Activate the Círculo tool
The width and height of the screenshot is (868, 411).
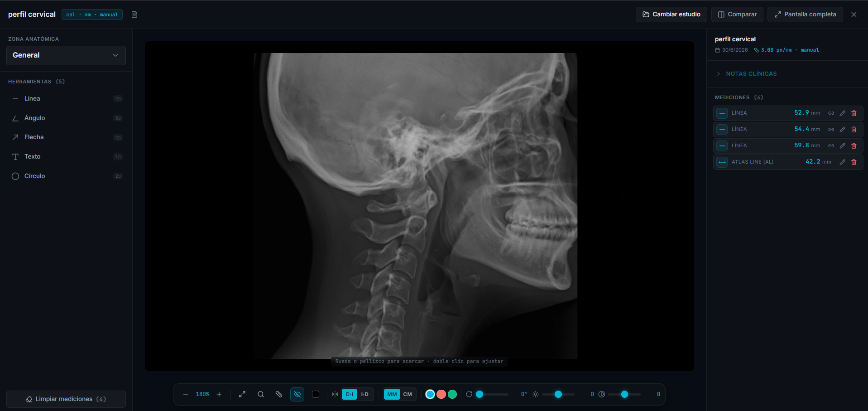[66, 176]
